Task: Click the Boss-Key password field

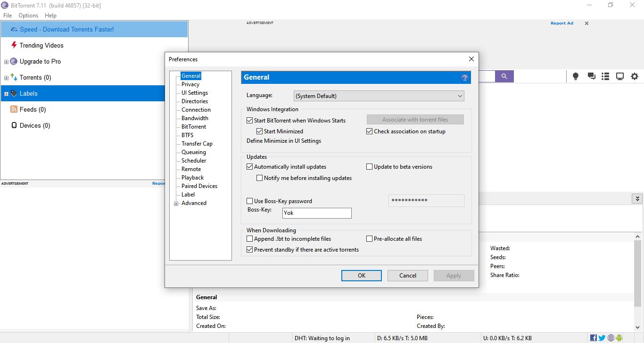Action: [x=426, y=200]
